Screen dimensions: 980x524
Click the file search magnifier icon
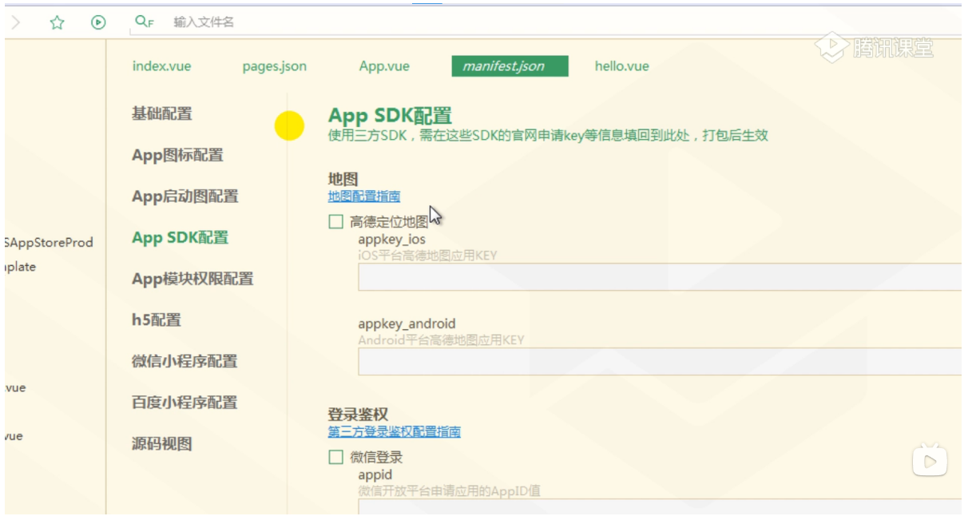(144, 22)
